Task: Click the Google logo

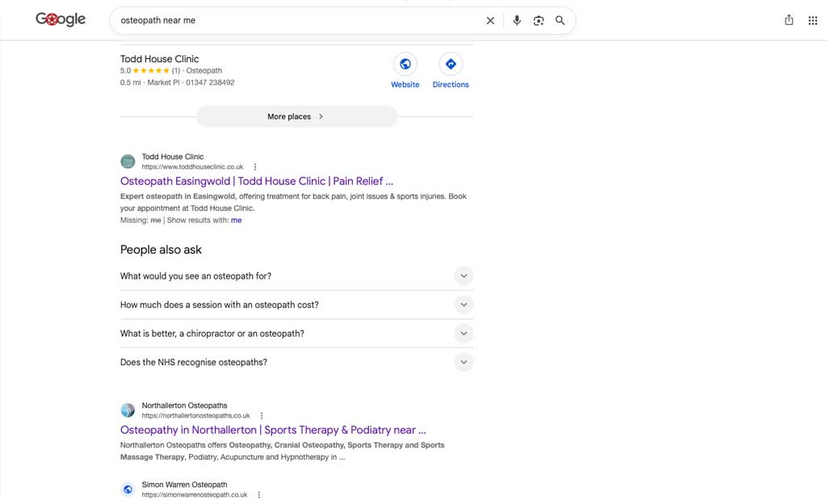Action: pos(61,19)
